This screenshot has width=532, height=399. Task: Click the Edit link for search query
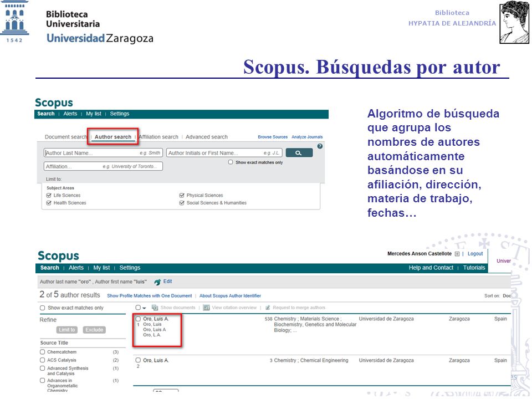coord(167,282)
